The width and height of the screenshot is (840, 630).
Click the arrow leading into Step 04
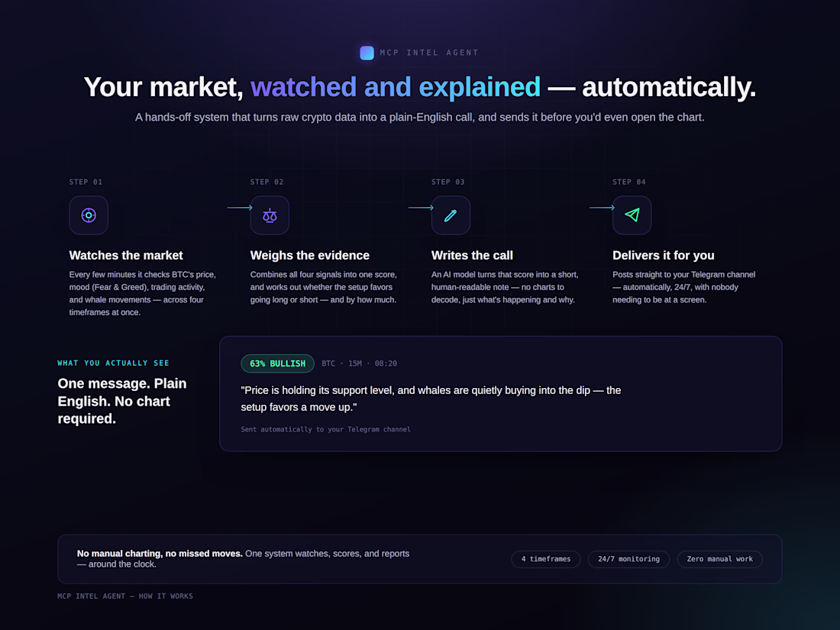coord(602,207)
